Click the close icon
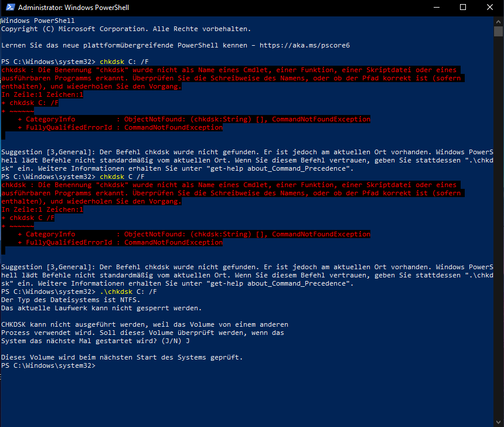 tap(490, 8)
